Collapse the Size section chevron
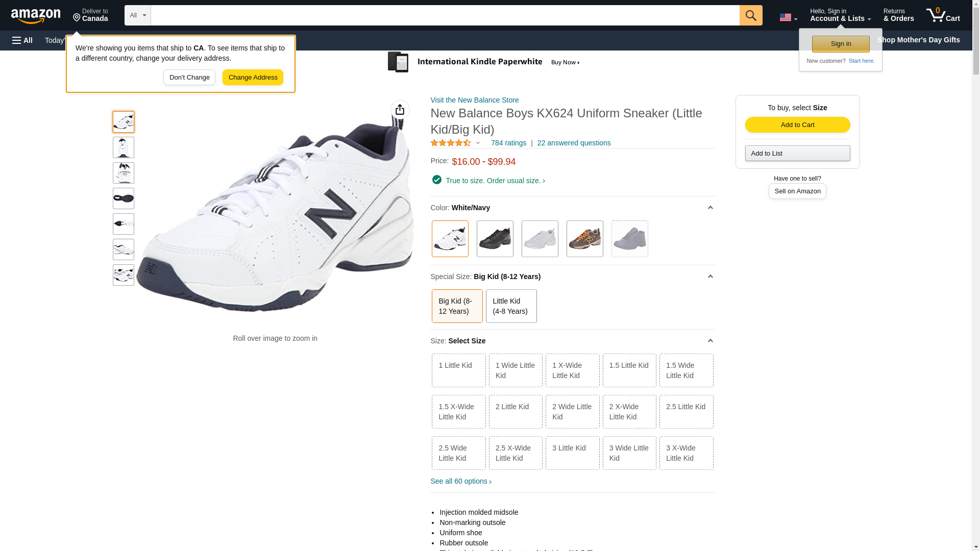This screenshot has height=551, width=980. (710, 341)
